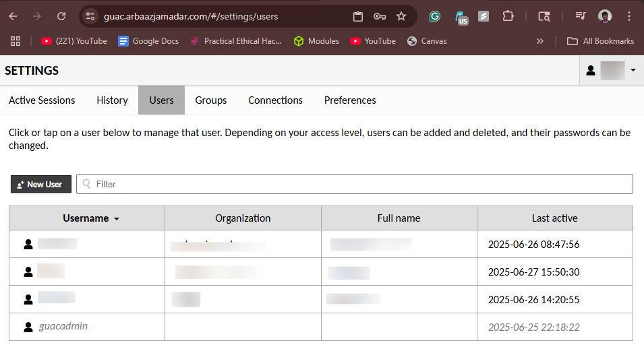Click the New User button
The height and width of the screenshot is (345, 644).
tap(41, 184)
